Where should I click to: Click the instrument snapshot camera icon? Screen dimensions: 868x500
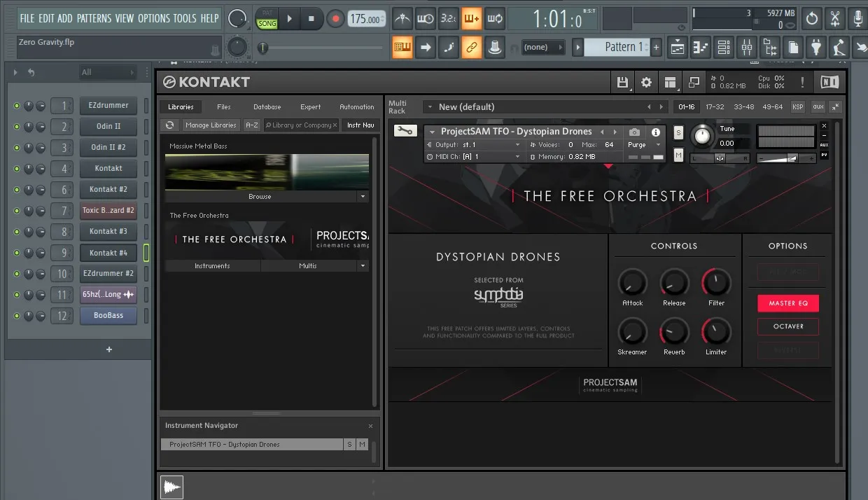pyautogui.click(x=634, y=132)
